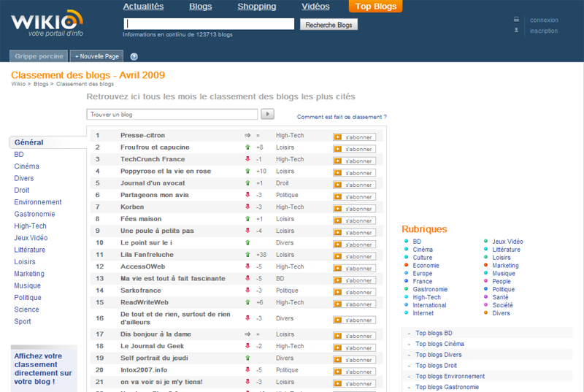The width and height of the screenshot is (584, 392).
Task: Open Top blogs Environnement link
Action: click(x=450, y=377)
